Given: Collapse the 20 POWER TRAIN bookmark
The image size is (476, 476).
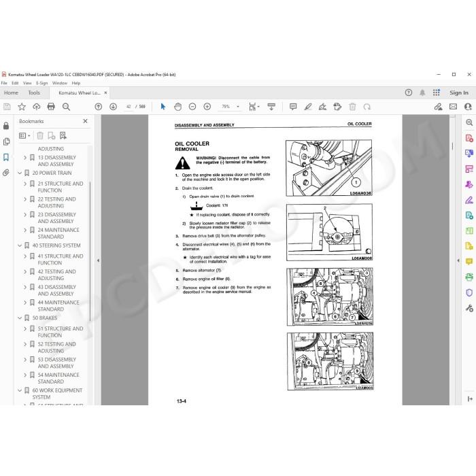Looking at the screenshot, I should tap(20, 173).
